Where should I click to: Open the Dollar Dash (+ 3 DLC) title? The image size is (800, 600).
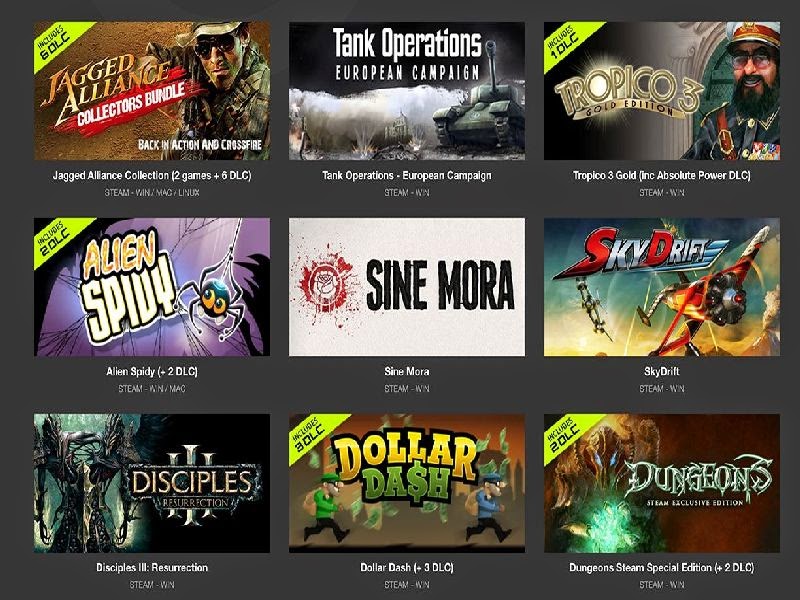407,567
